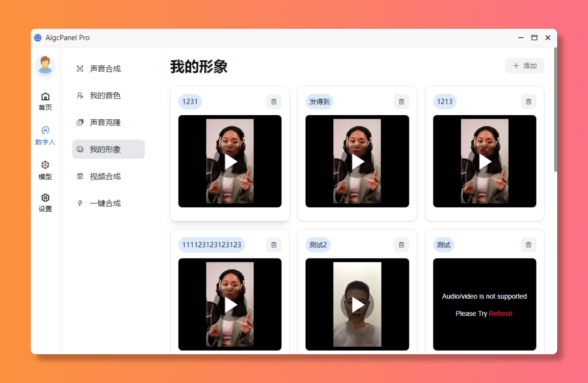Delete avatar 1231 using its trash icon
The width and height of the screenshot is (588, 383).
tap(273, 101)
